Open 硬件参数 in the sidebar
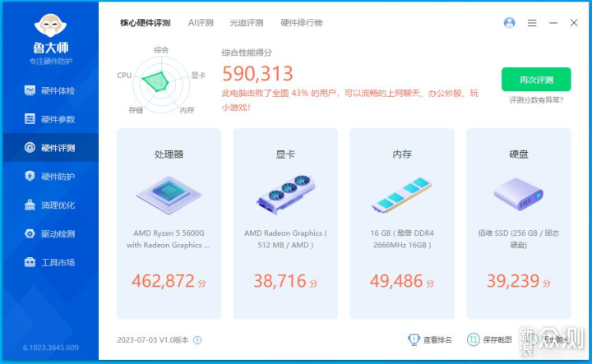 (x=50, y=119)
